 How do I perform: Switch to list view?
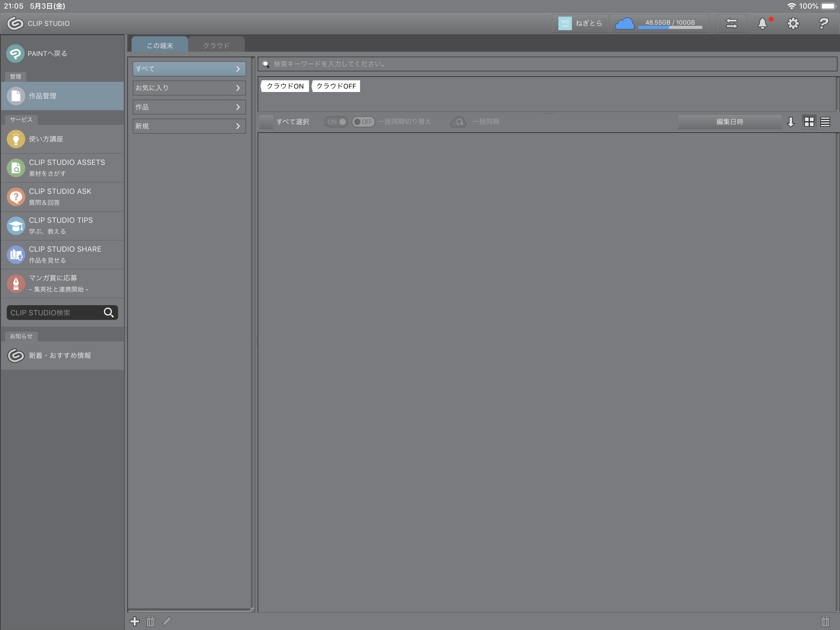click(x=825, y=122)
